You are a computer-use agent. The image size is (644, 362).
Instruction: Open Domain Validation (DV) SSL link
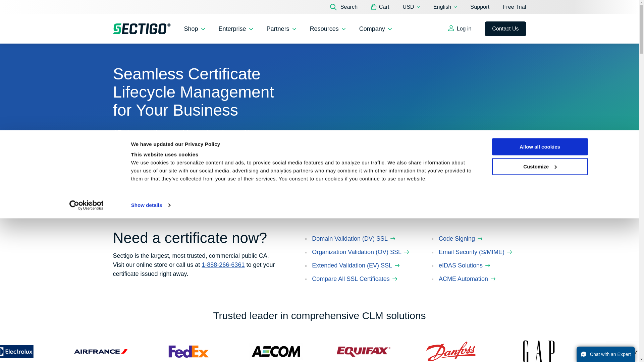click(x=354, y=239)
